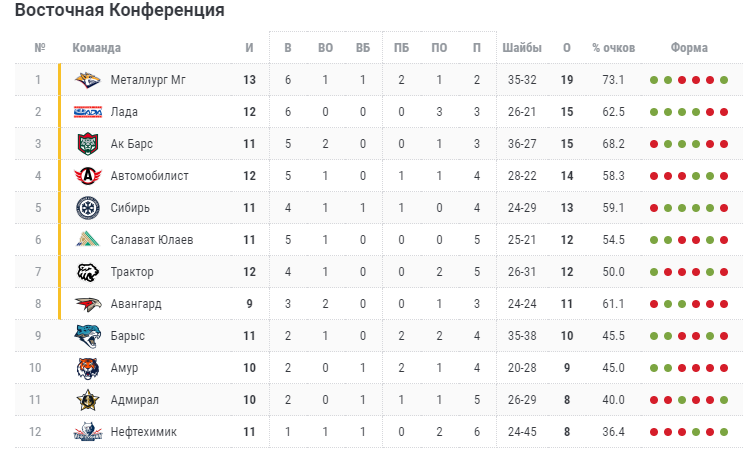Click the Команда column header
755x454 pixels.
click(x=96, y=48)
